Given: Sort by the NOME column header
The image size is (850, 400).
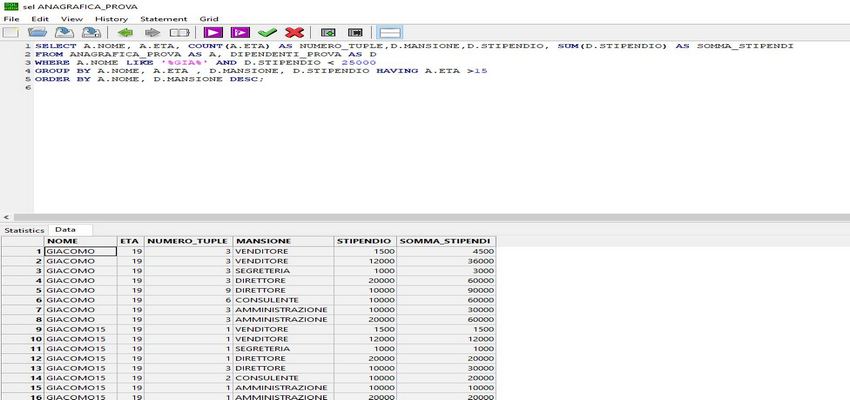Looking at the screenshot, I should 81,241.
